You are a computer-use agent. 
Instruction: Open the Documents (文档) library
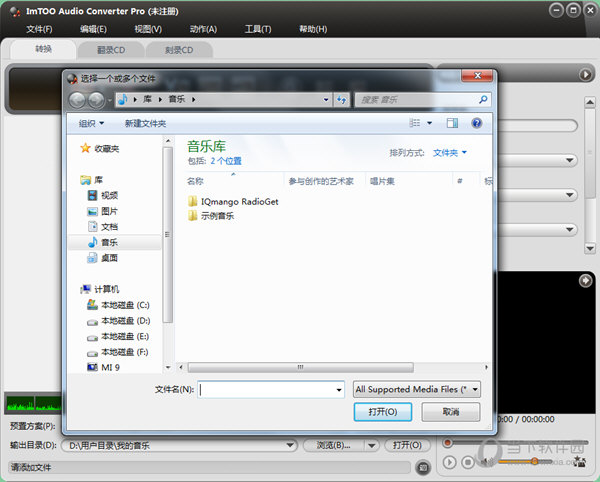click(x=103, y=227)
